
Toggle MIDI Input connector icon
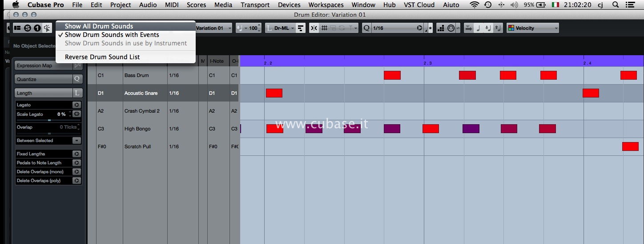tap(451, 28)
